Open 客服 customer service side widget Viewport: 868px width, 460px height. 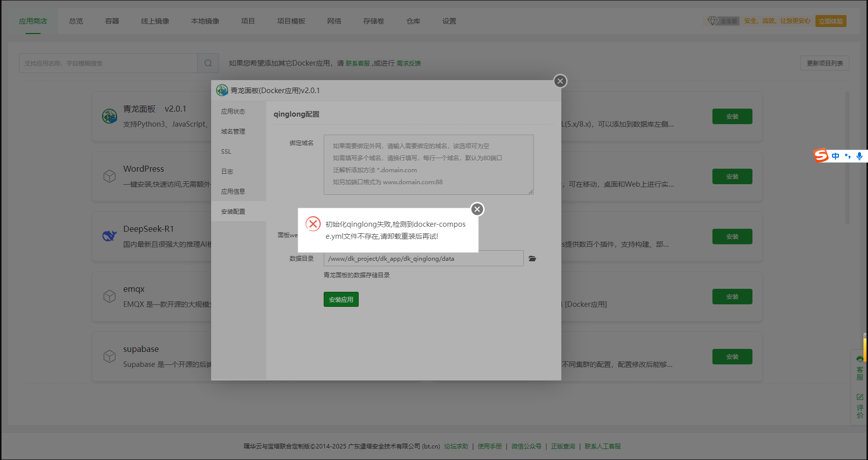860,368
